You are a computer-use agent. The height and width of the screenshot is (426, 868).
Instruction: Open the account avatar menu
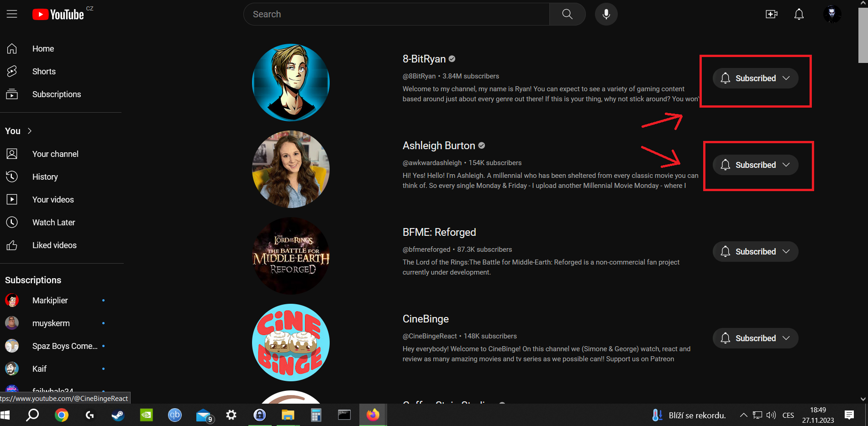(832, 14)
